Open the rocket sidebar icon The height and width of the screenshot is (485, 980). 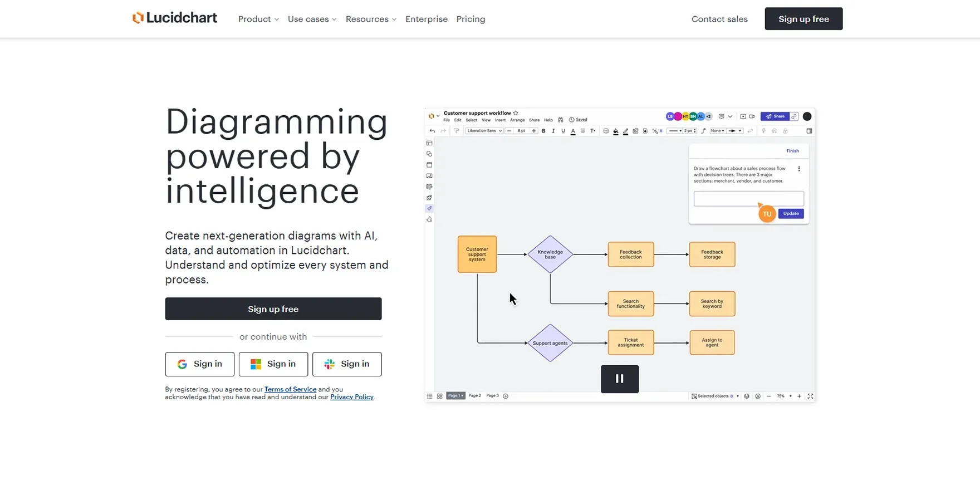coord(429,198)
